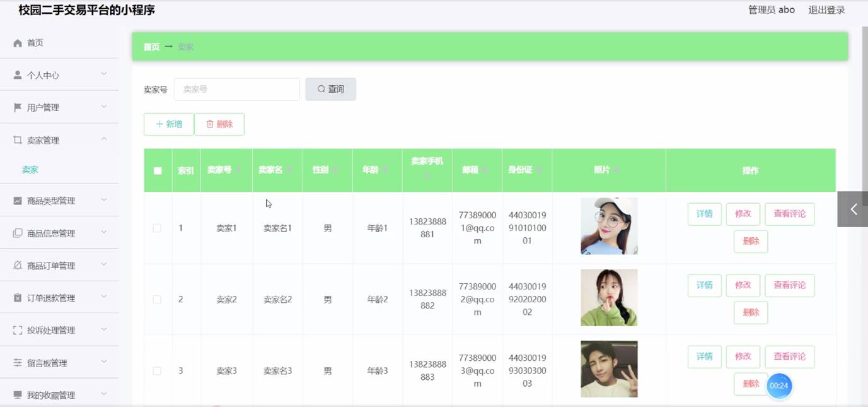Click the blue 00:24 timer bubble
Viewport: 868px width, 407px height.
pyautogui.click(x=779, y=386)
